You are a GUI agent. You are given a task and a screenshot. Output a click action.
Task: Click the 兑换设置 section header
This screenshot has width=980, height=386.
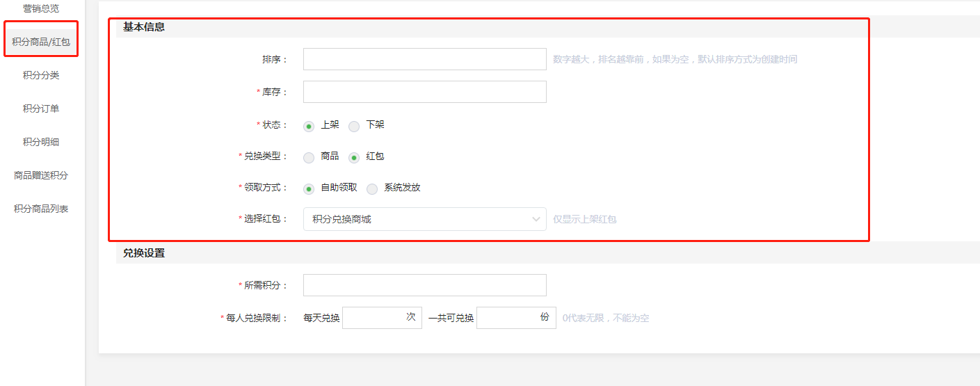click(x=144, y=253)
